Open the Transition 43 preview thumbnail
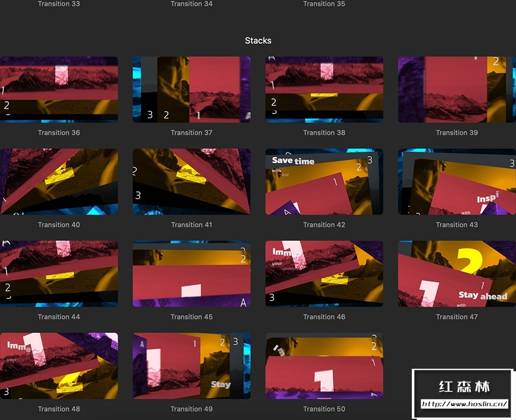 coord(457,181)
